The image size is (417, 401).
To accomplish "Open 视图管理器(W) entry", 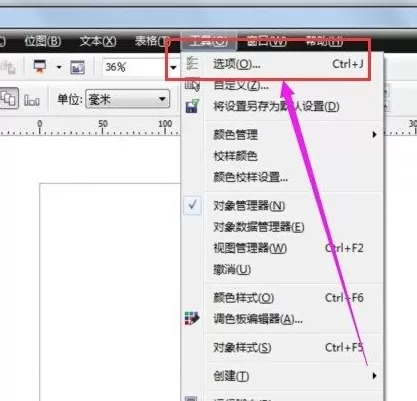I will point(283,248).
